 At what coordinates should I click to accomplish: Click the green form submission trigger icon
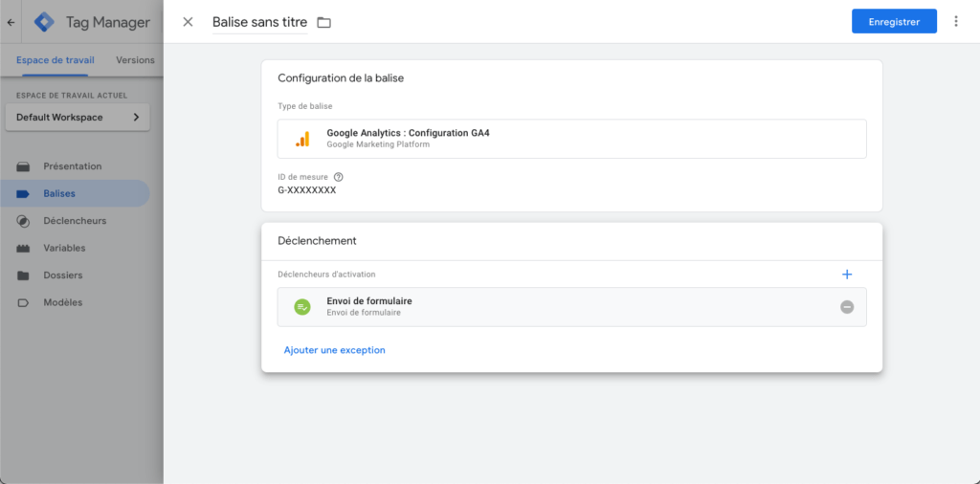pyautogui.click(x=302, y=307)
